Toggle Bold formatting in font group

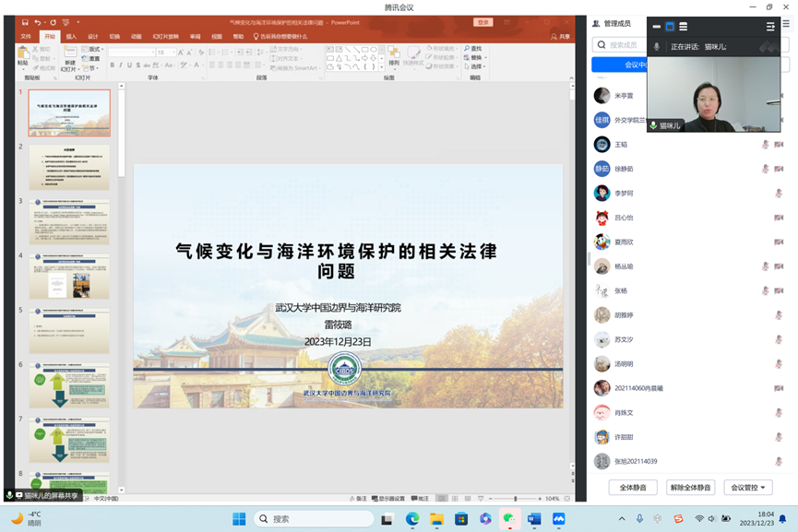[x=113, y=65]
